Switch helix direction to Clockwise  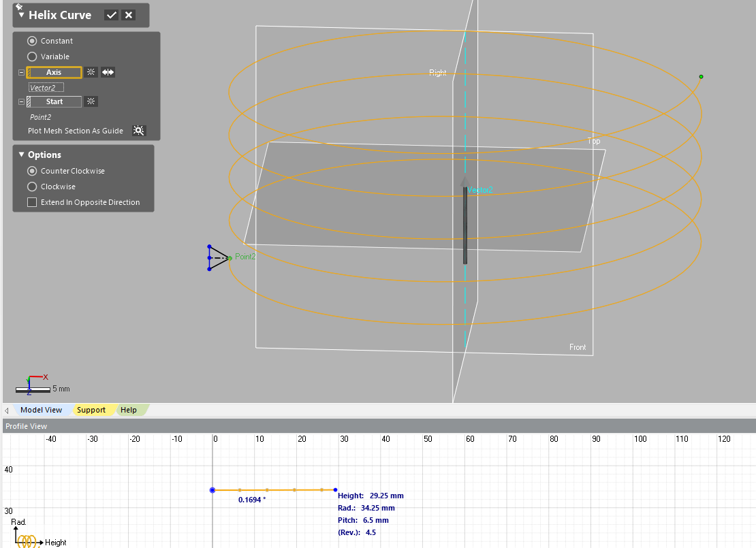tap(32, 186)
